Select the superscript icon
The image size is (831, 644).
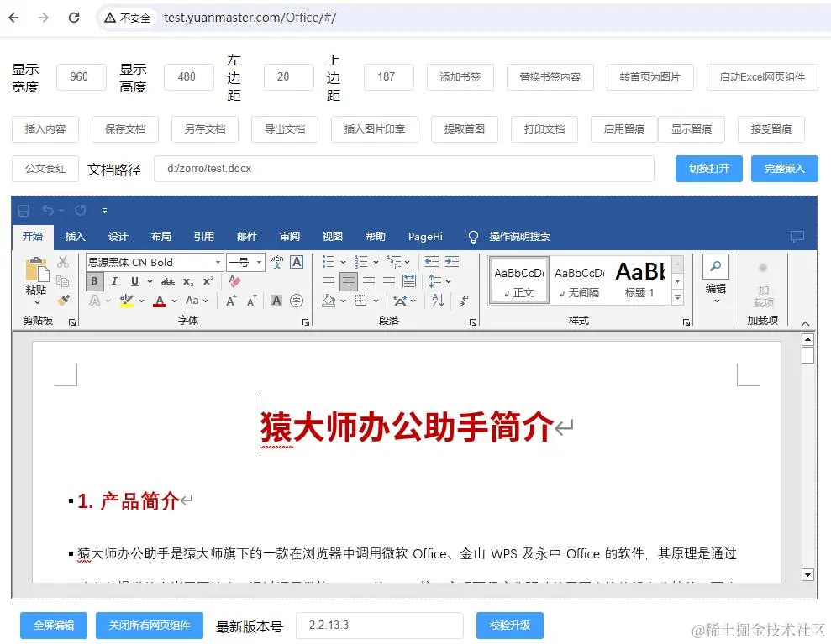point(207,280)
